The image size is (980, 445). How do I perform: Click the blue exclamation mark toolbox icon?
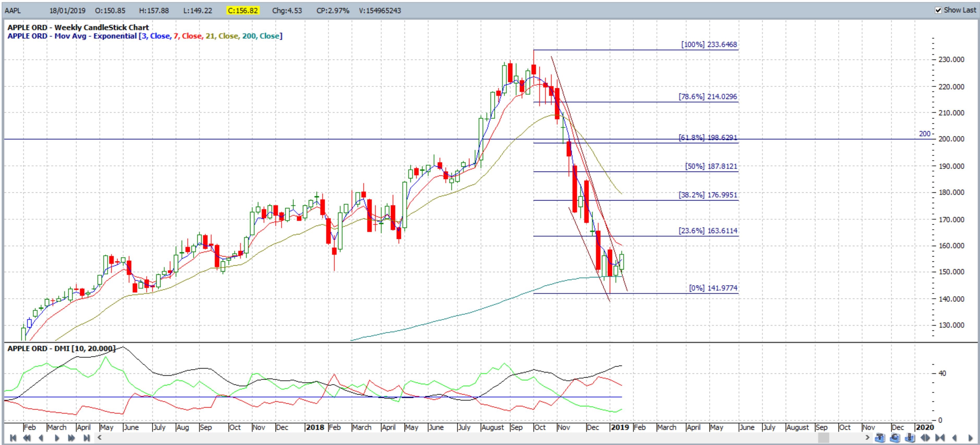click(x=910, y=438)
